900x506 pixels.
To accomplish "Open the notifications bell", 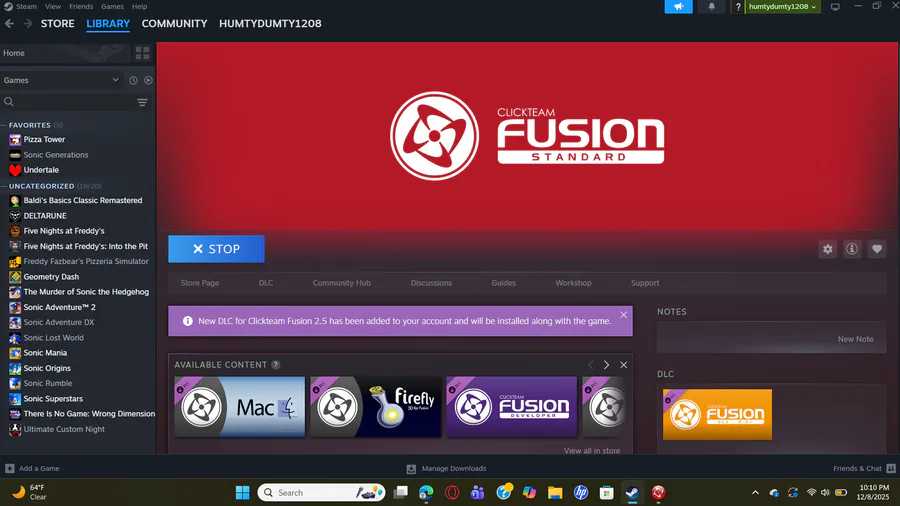I will 711,7.
